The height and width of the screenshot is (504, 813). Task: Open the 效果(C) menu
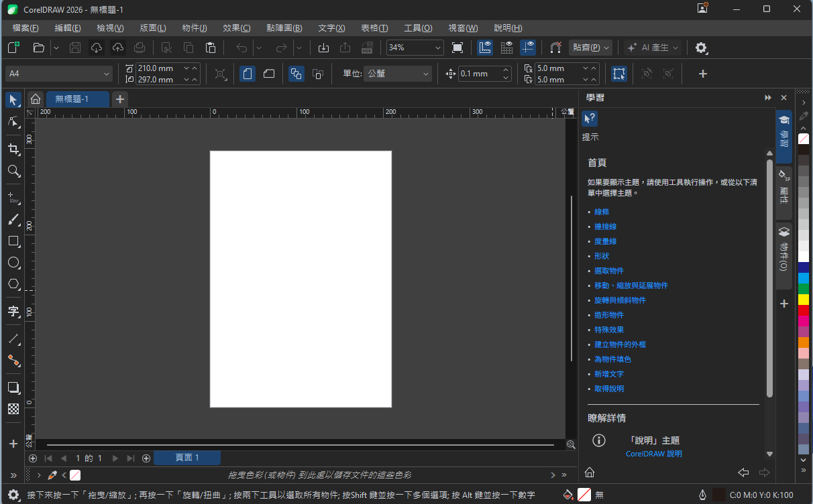pyautogui.click(x=236, y=28)
